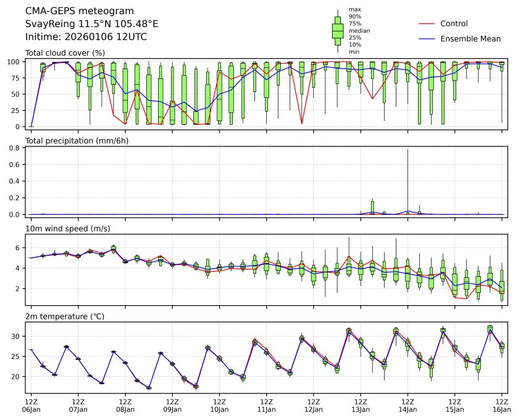Screen dimensions: 518x420
Task: Select the Total cloud cover (%) panel title
Action: click(x=65, y=53)
